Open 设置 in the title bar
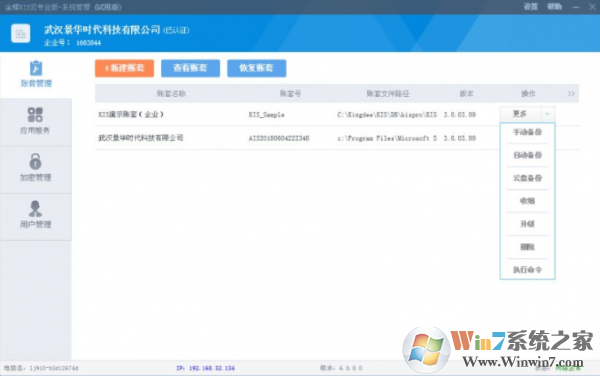This screenshot has height=376, width=600. tap(531, 7)
